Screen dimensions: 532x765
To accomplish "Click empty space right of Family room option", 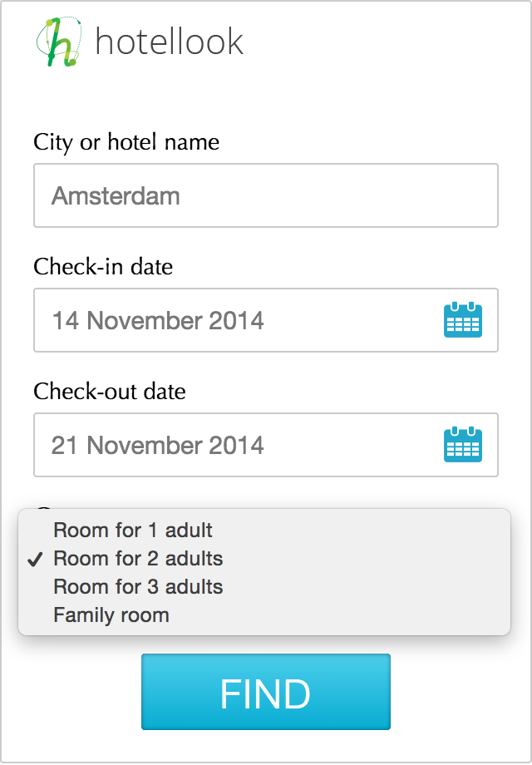I will coord(349,615).
